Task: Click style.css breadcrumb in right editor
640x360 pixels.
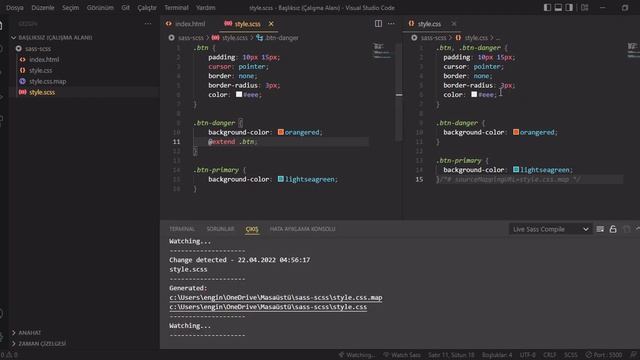Action: coord(476,38)
